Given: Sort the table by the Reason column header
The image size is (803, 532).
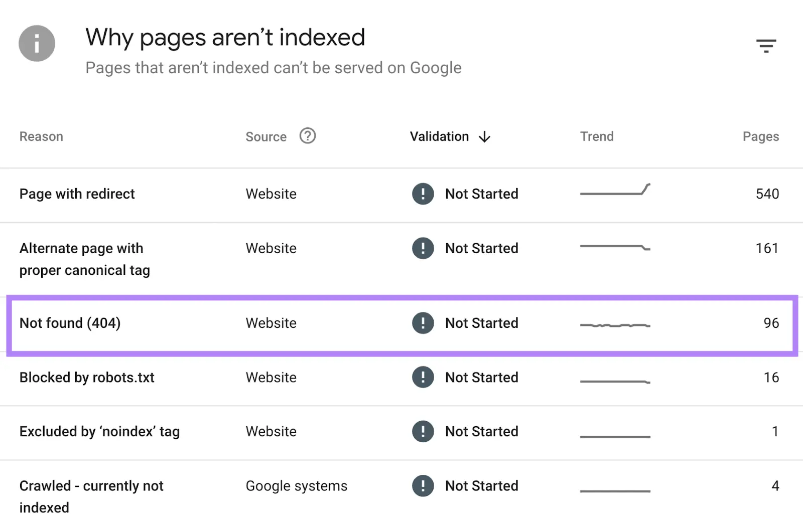Looking at the screenshot, I should 41,136.
